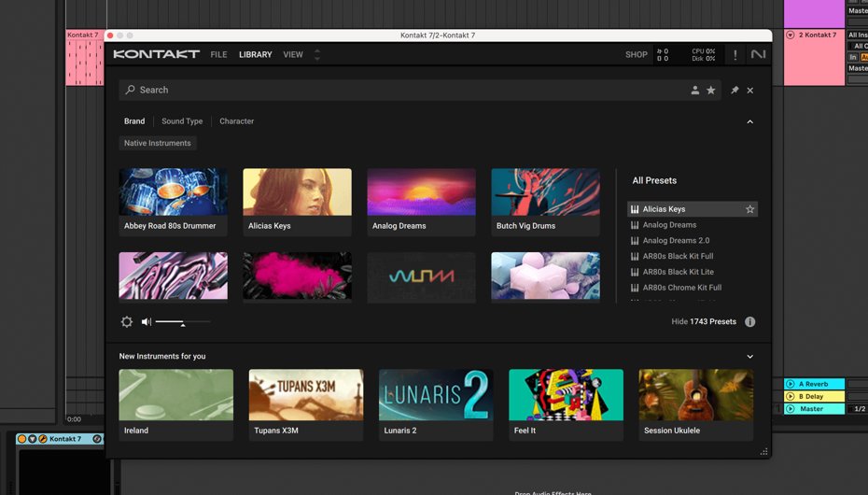Pin the browser with the pin icon
The height and width of the screenshot is (495, 868).
tap(735, 91)
